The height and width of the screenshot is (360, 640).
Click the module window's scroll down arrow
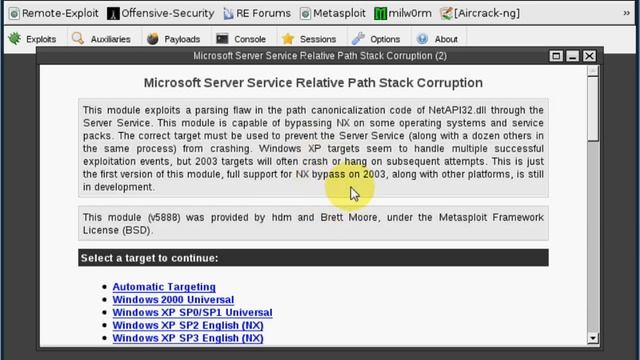[x=593, y=338]
